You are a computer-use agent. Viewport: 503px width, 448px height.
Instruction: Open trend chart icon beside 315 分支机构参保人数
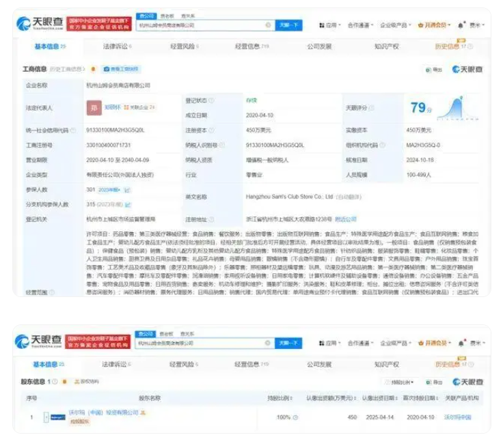(128, 204)
